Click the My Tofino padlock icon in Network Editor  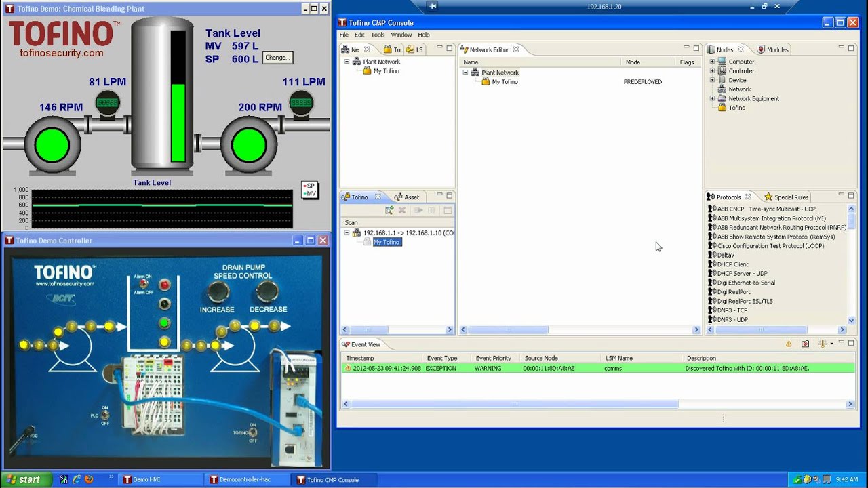point(486,82)
